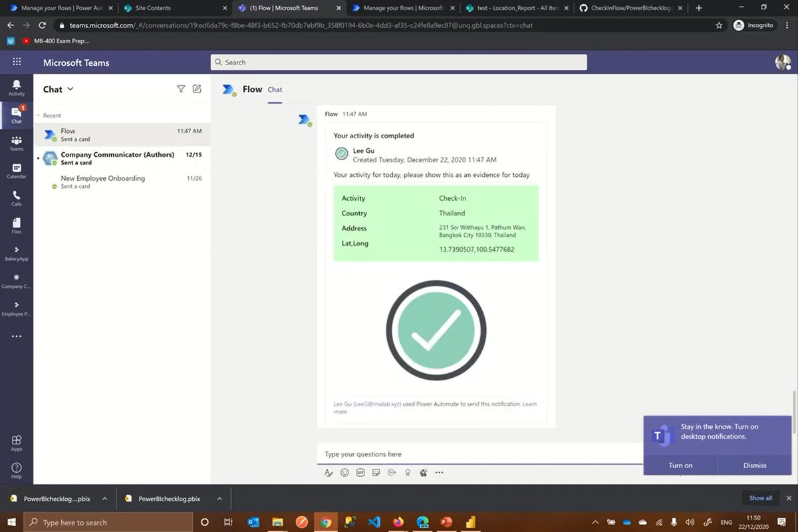The width and height of the screenshot is (798, 532).
Task: Open the Format text option in compose box
Action: (x=329, y=472)
